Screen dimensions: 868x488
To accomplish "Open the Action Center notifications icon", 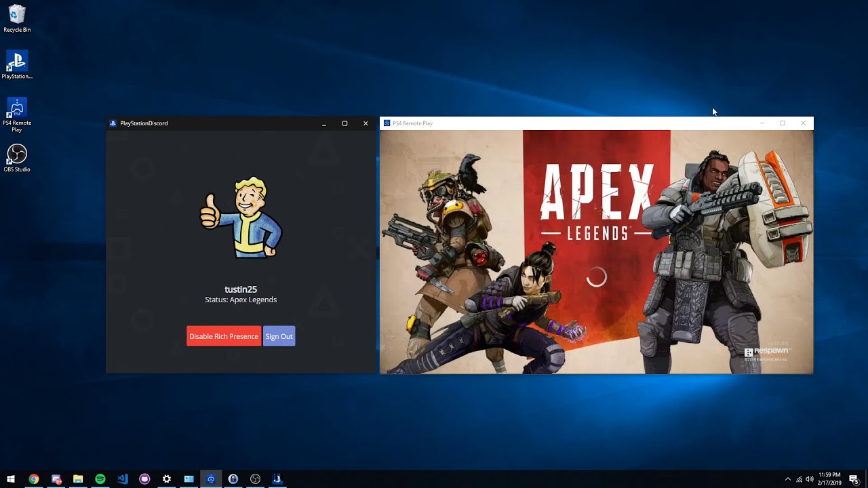I will pyautogui.click(x=854, y=479).
